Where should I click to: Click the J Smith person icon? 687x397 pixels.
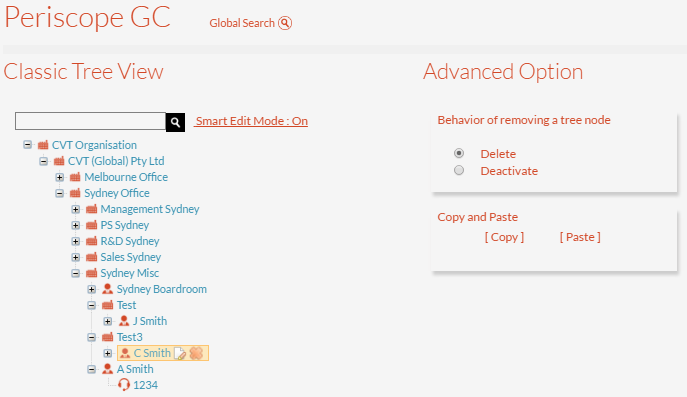(124, 321)
